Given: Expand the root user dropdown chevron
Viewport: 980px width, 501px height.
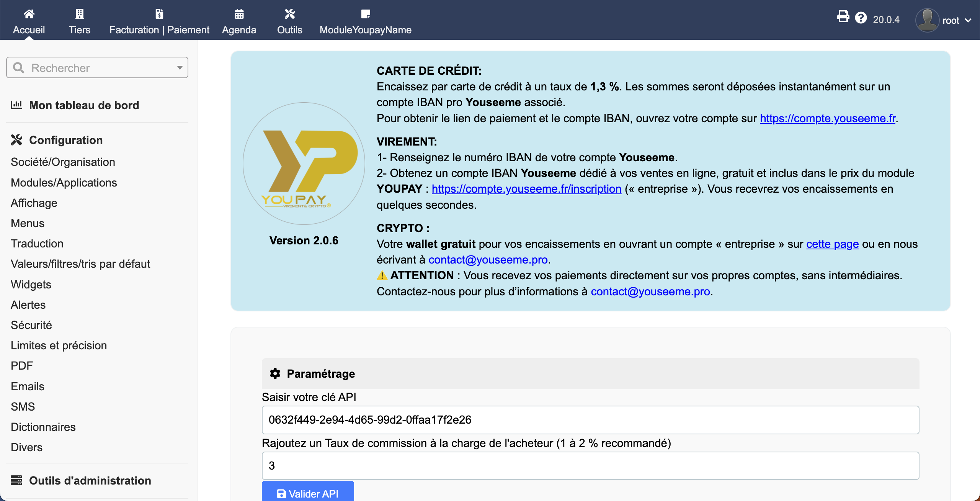Looking at the screenshot, I should (969, 20).
